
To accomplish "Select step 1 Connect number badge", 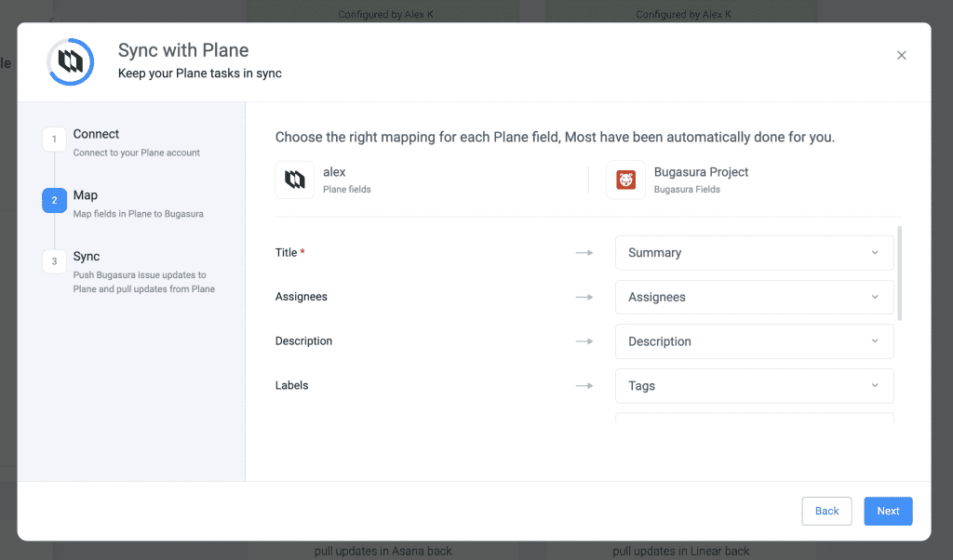I will (54, 140).
